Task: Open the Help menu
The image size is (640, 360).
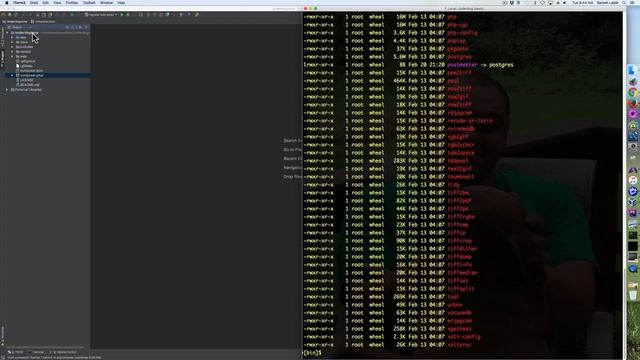Action: 121,2
